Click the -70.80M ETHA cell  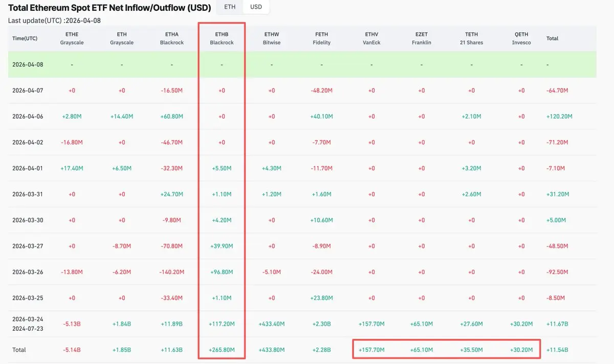pyautogui.click(x=171, y=246)
